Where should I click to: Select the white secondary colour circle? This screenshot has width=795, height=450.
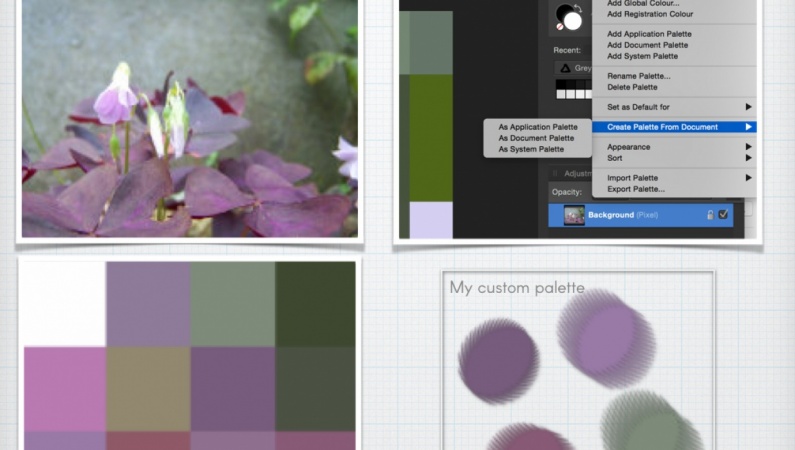coord(573,21)
